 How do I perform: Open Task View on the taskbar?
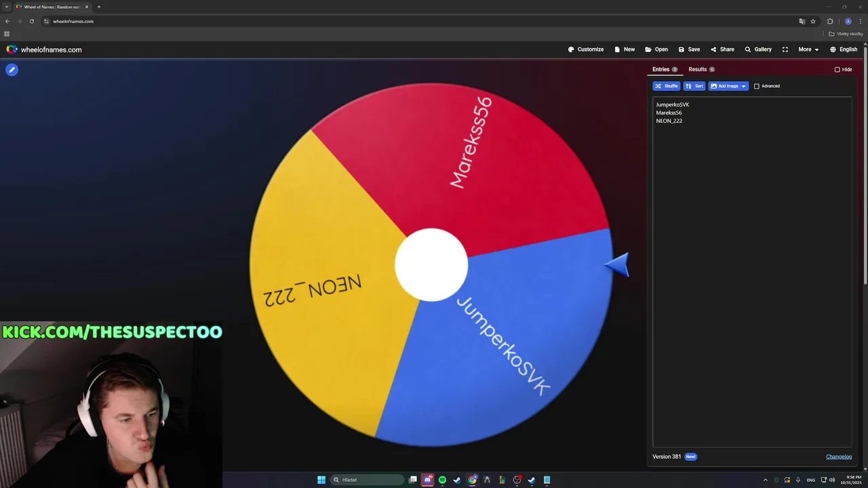pyautogui.click(x=413, y=480)
